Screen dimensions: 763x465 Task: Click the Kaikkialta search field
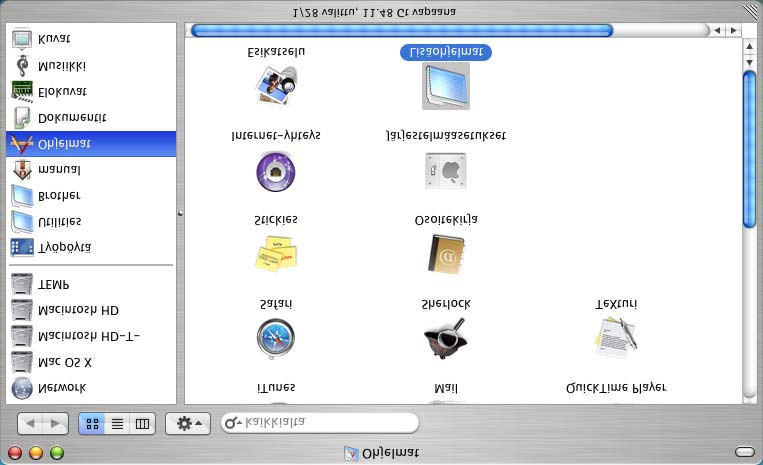click(x=320, y=423)
